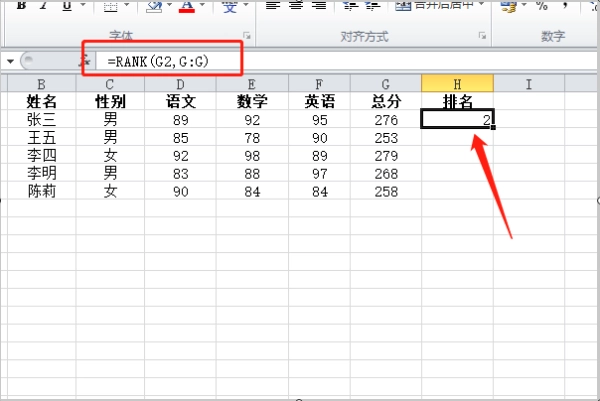Click the insert function fx icon
This screenshot has width=600, height=401.
[x=86, y=61]
